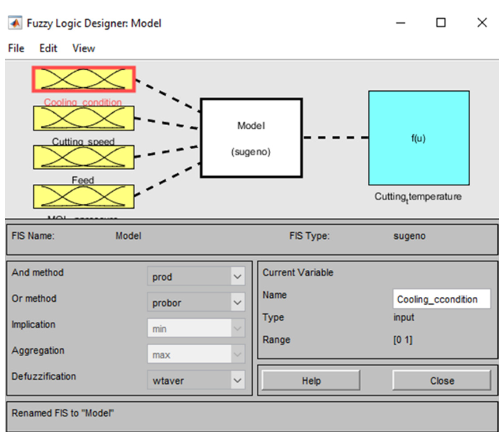Click the disabled Implication min dropdown

(x=196, y=328)
